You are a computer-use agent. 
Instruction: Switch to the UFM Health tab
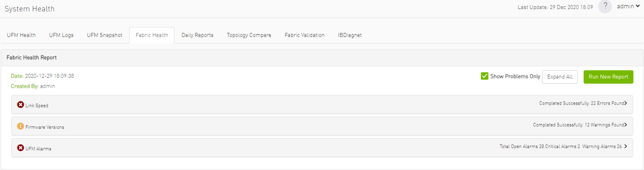click(x=21, y=35)
